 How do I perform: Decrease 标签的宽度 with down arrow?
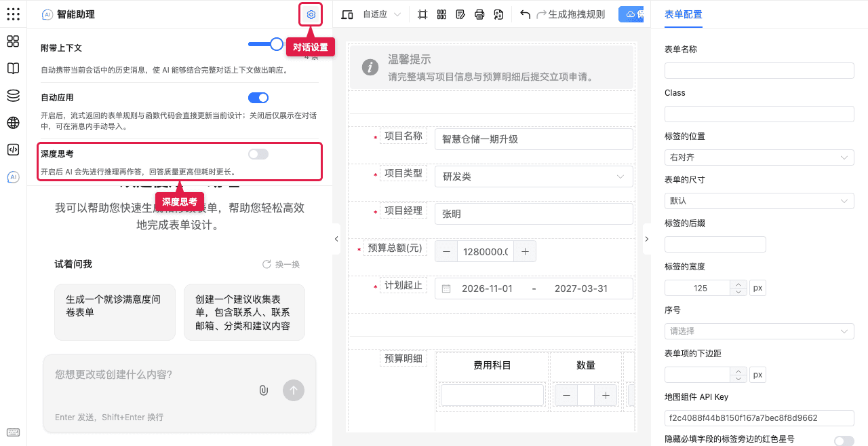pyautogui.click(x=738, y=292)
